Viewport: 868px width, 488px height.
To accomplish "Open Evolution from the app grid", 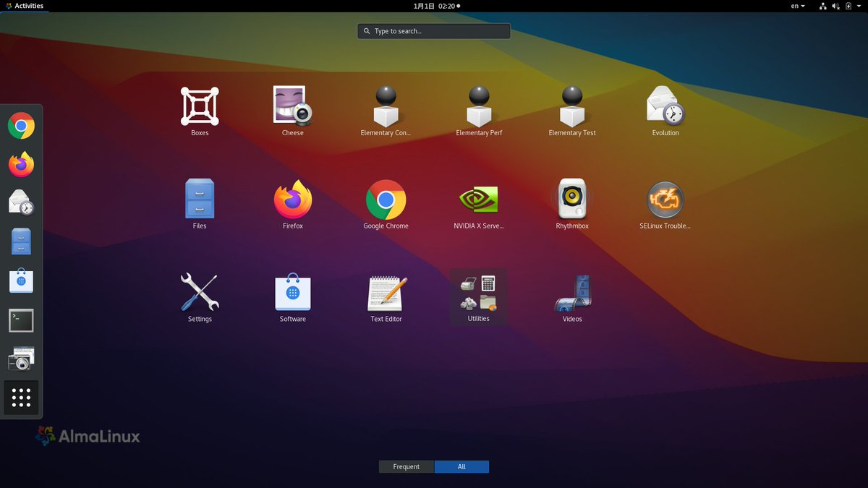I will [665, 111].
